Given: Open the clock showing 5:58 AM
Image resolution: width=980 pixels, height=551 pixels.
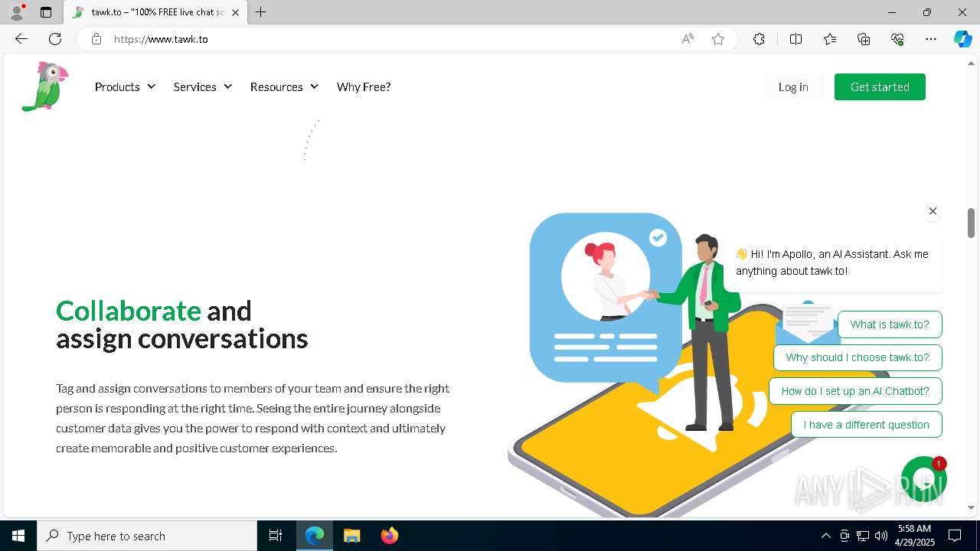Looking at the screenshot, I should click(x=915, y=536).
